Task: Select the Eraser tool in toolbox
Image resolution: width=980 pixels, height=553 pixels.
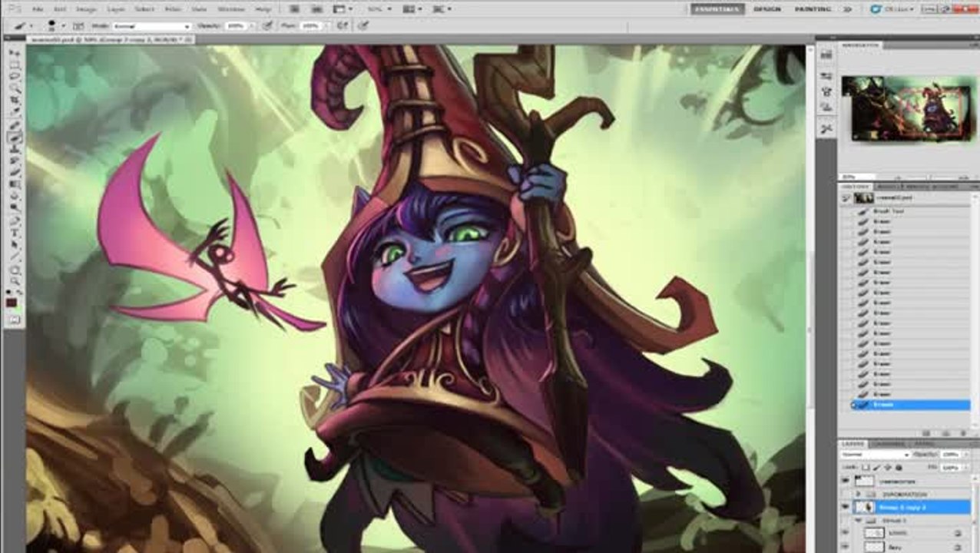Action: coord(15,171)
